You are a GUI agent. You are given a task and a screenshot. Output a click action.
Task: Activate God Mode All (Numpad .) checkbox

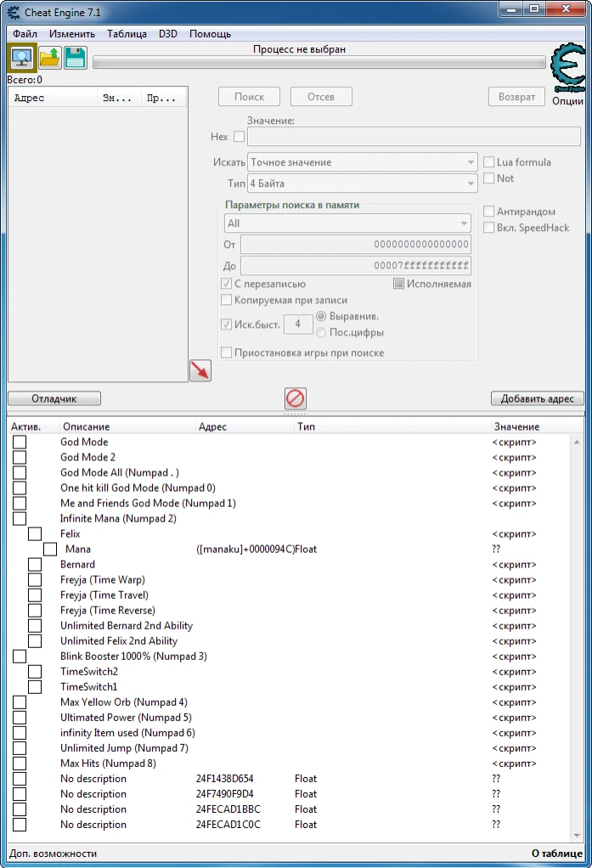(x=20, y=473)
